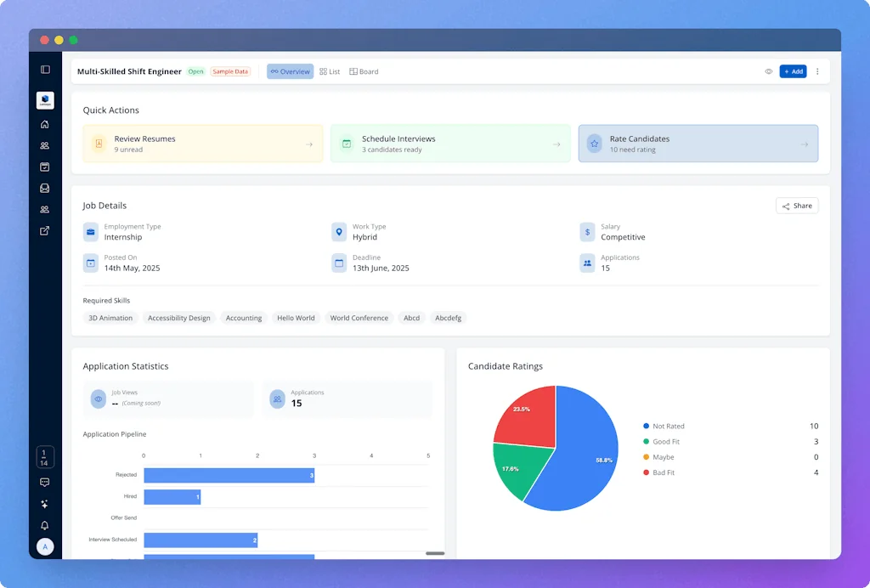Open the notifications bell
Screen dimensions: 870x588
pyautogui.click(x=45, y=525)
